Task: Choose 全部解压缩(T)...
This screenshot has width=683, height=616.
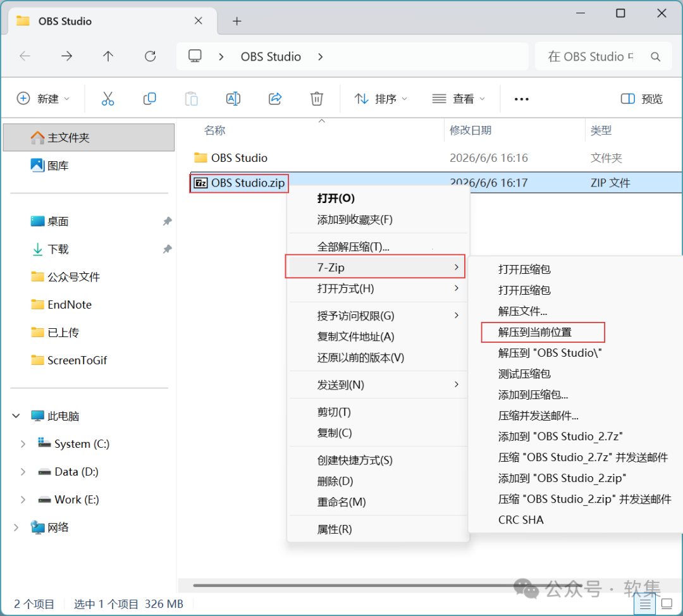Action: 378,247
